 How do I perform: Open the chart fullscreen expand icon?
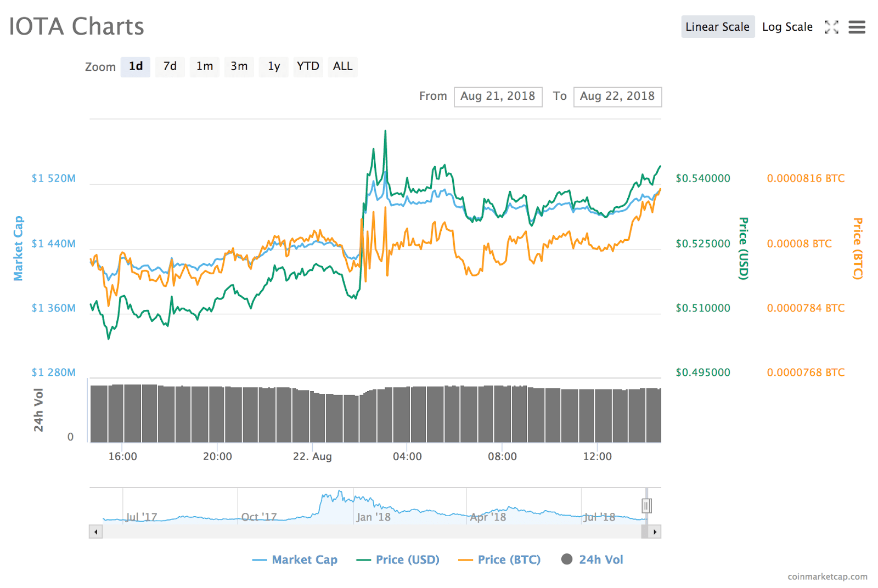point(832,26)
